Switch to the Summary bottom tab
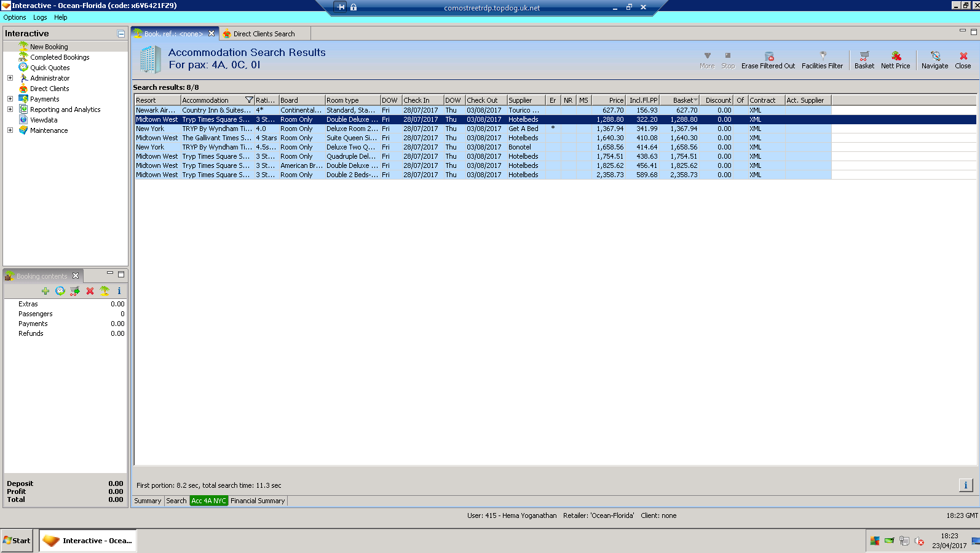This screenshot has height=553, width=980. (x=148, y=501)
